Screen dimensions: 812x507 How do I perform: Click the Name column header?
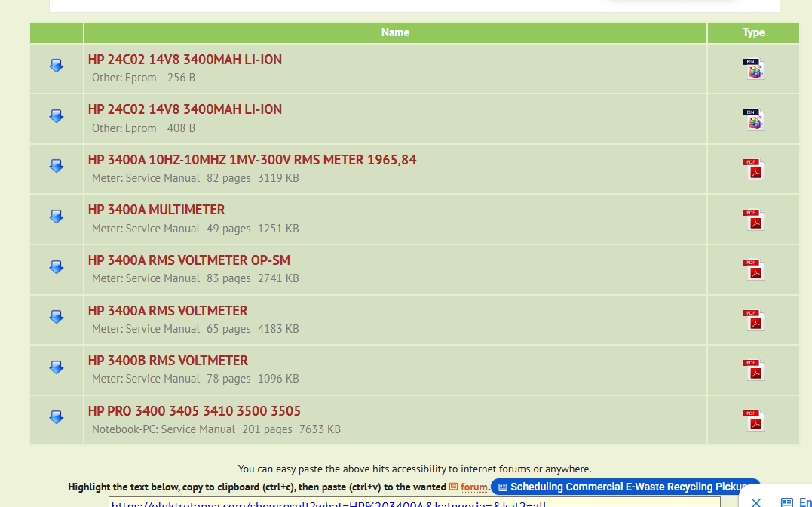(x=395, y=32)
